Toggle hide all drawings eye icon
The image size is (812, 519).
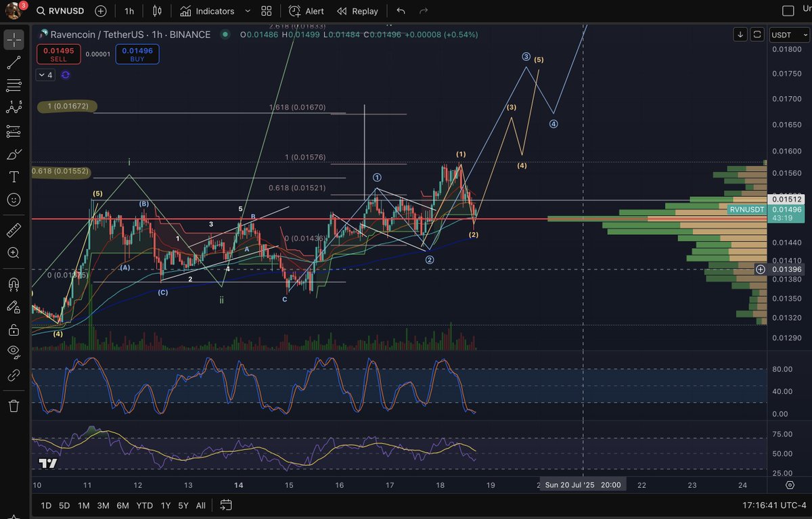pos(14,352)
